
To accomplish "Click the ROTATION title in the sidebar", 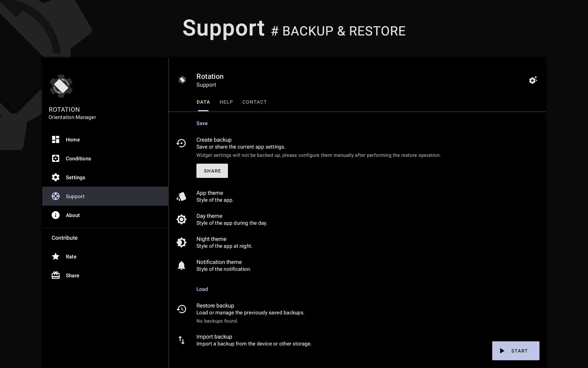I will 64,109.
